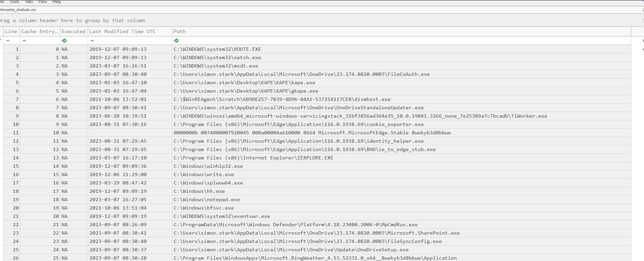The height and width of the screenshot is (261, 644).
Task: Sort by the Executed column header
Action: coord(74,31)
